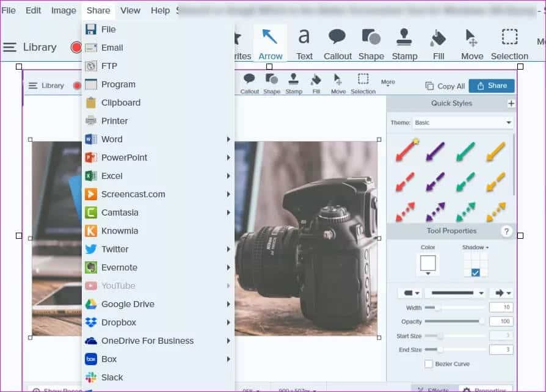Choose Printer in the Share menu

point(158,121)
